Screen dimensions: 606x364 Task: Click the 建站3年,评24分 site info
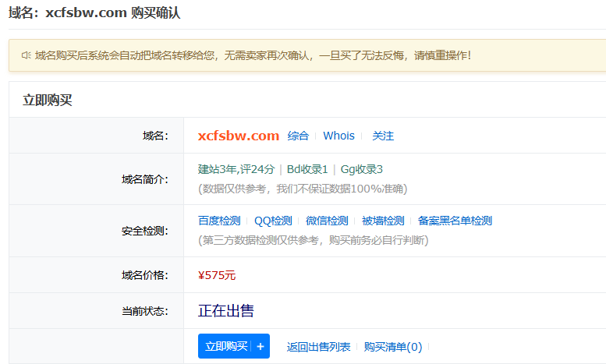(236, 169)
